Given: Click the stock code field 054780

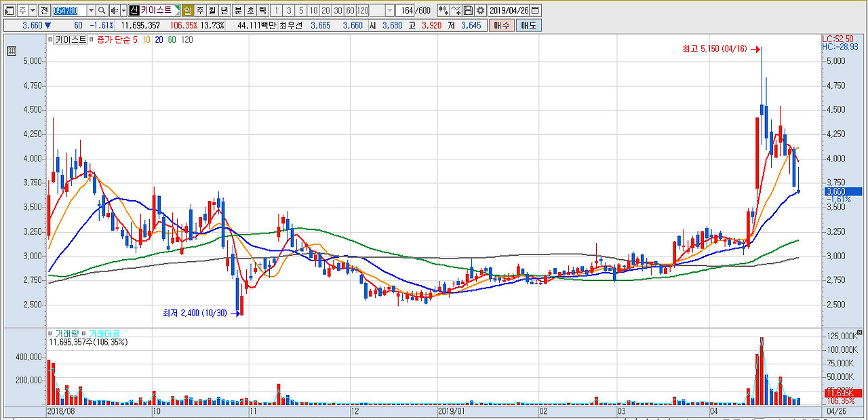Looking at the screenshot, I should click(70, 11).
